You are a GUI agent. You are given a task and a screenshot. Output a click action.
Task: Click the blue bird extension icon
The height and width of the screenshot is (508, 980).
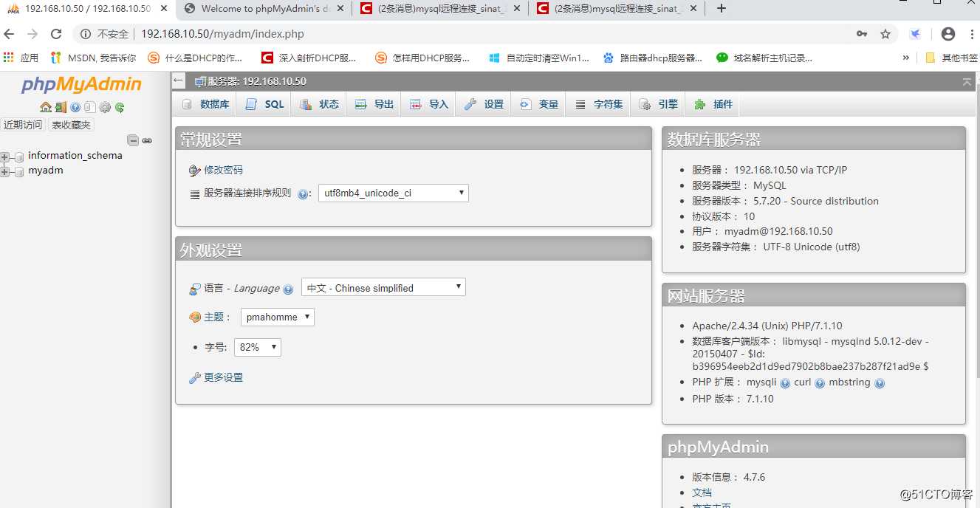915,34
